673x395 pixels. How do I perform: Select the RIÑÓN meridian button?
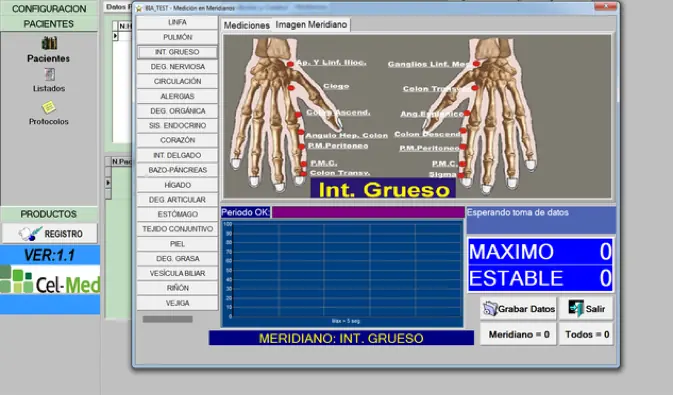point(177,288)
